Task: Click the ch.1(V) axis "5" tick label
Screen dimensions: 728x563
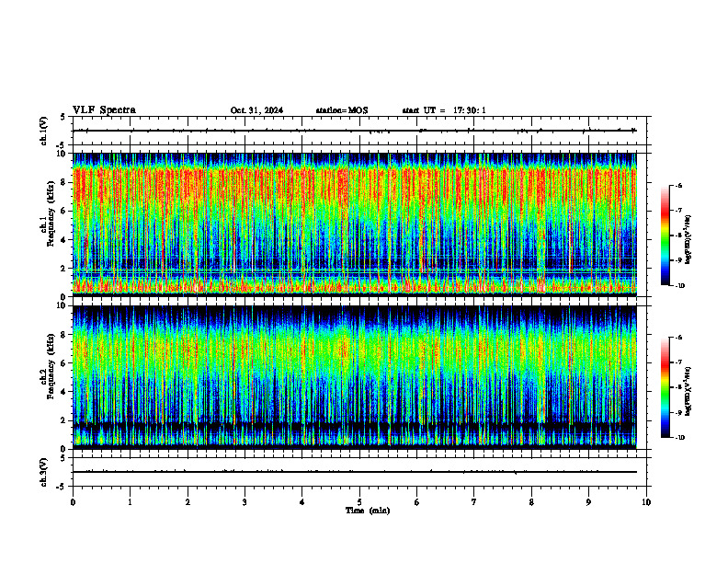Action: [63, 117]
